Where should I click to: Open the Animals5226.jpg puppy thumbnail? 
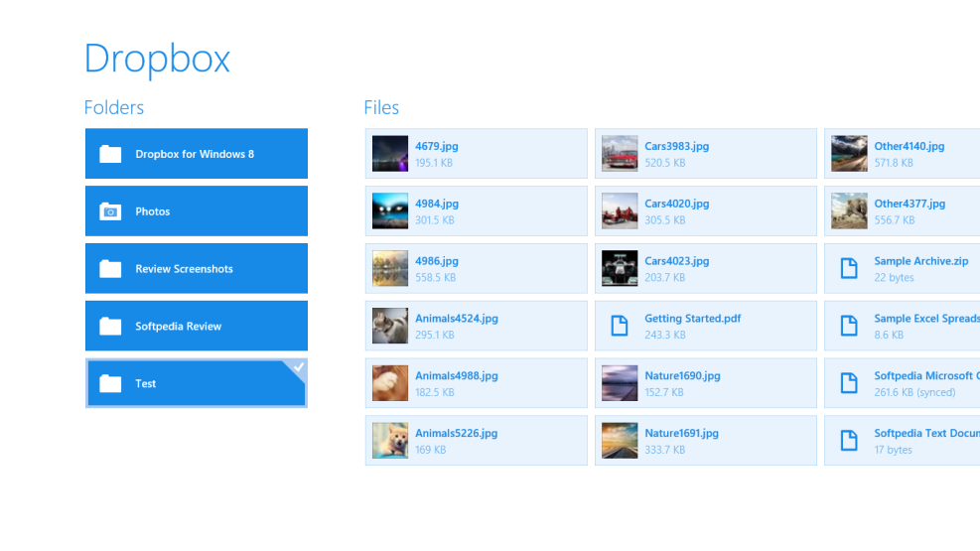point(390,441)
